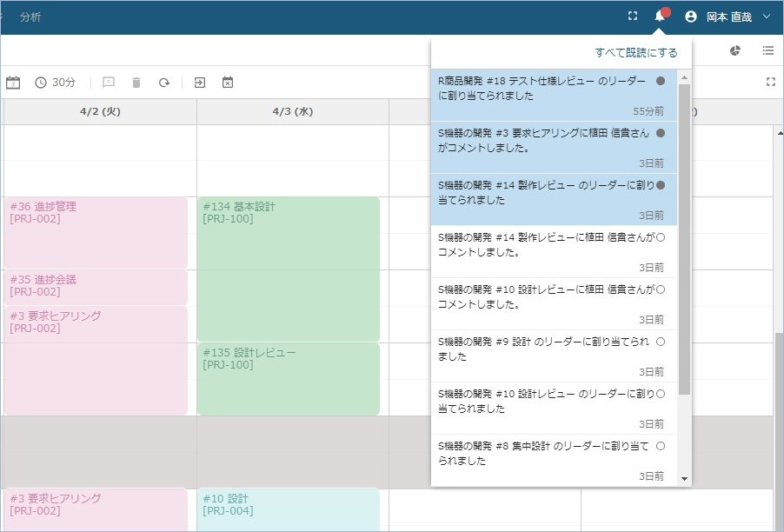Screen dimensions: 784x532
Task: Click the notification bell icon
Action: tap(660, 17)
